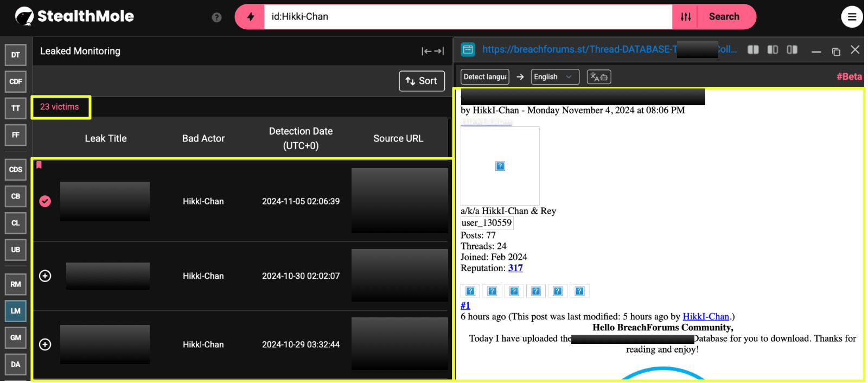Open the Detect language dropdown

click(x=484, y=77)
